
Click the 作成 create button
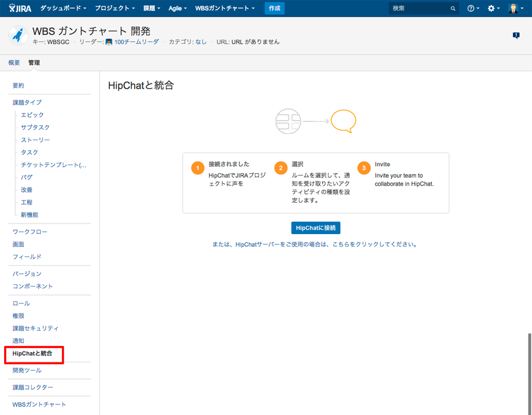coord(274,8)
